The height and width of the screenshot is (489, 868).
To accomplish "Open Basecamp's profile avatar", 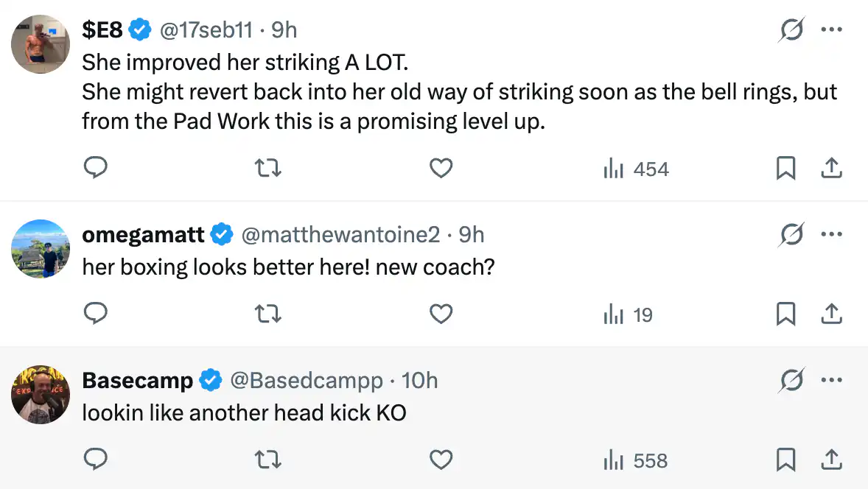I will click(x=41, y=394).
